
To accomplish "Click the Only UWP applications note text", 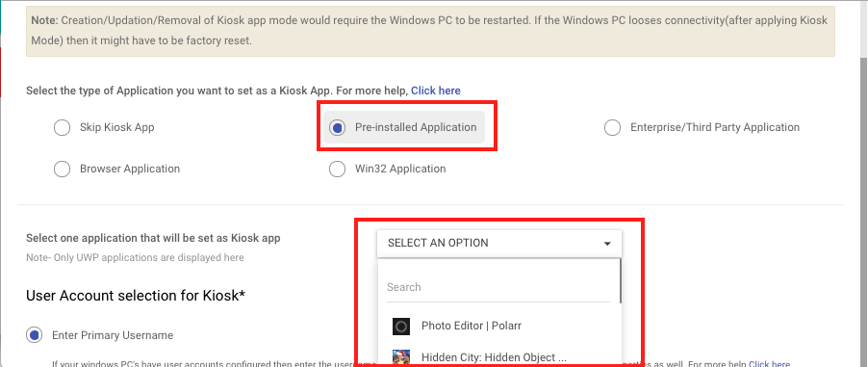I will pyautogui.click(x=135, y=258).
